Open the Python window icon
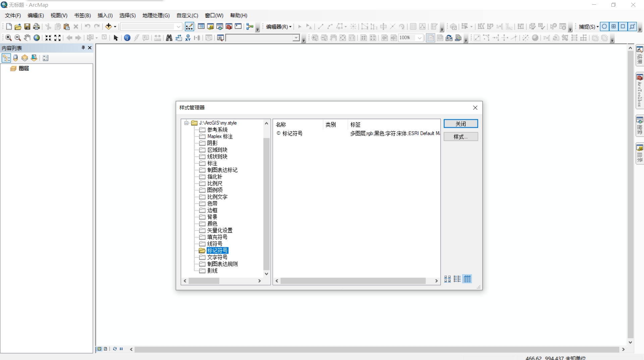The width and height of the screenshot is (644, 360). coord(238,27)
